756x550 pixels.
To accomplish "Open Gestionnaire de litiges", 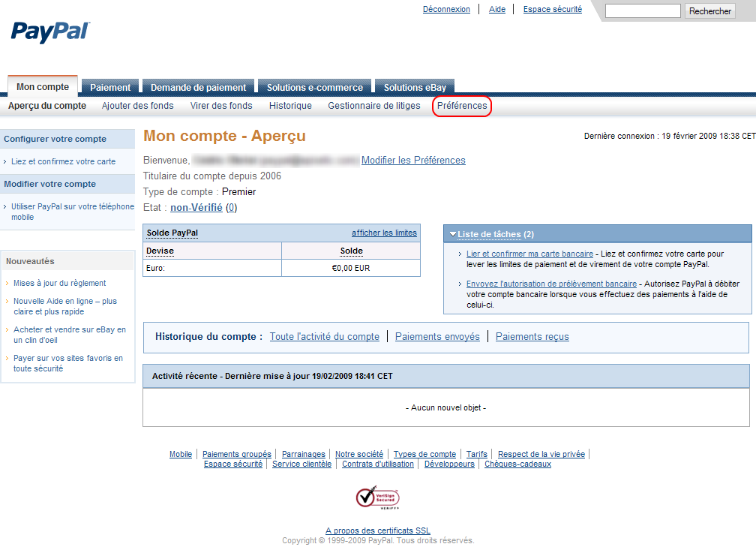I will tap(374, 106).
